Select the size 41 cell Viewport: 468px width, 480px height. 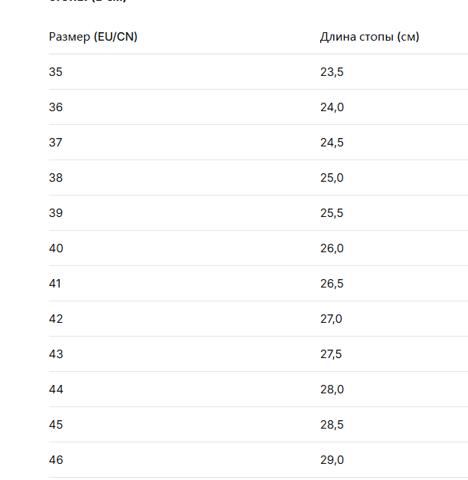tap(55, 284)
